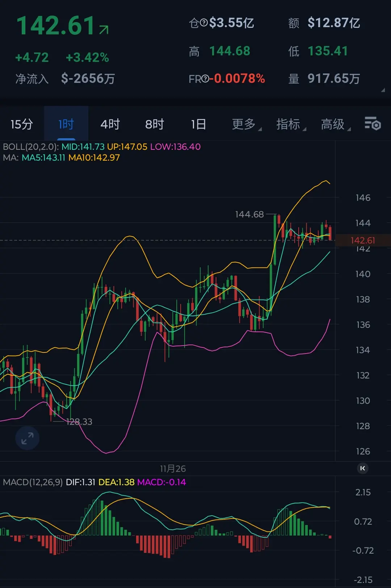Viewport: 391px width, 588px height.
Task: Tap the +3.42% change value
Action: click(87, 57)
